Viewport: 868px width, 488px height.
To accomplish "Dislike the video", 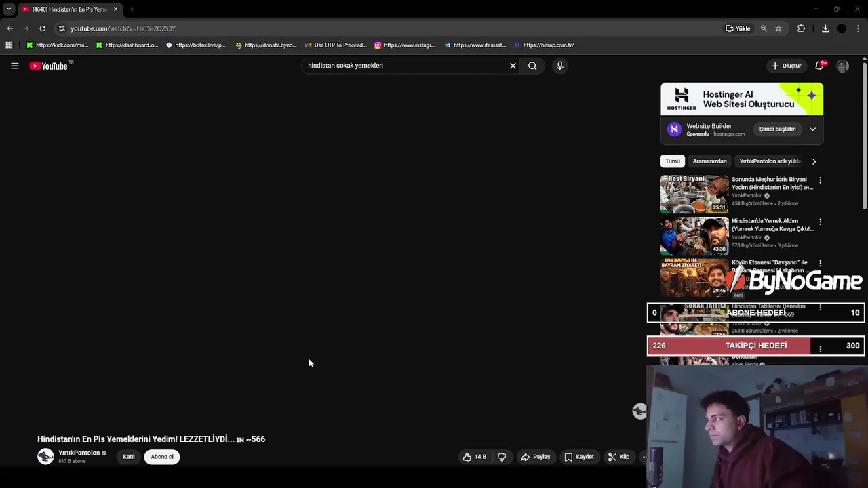I will [502, 457].
